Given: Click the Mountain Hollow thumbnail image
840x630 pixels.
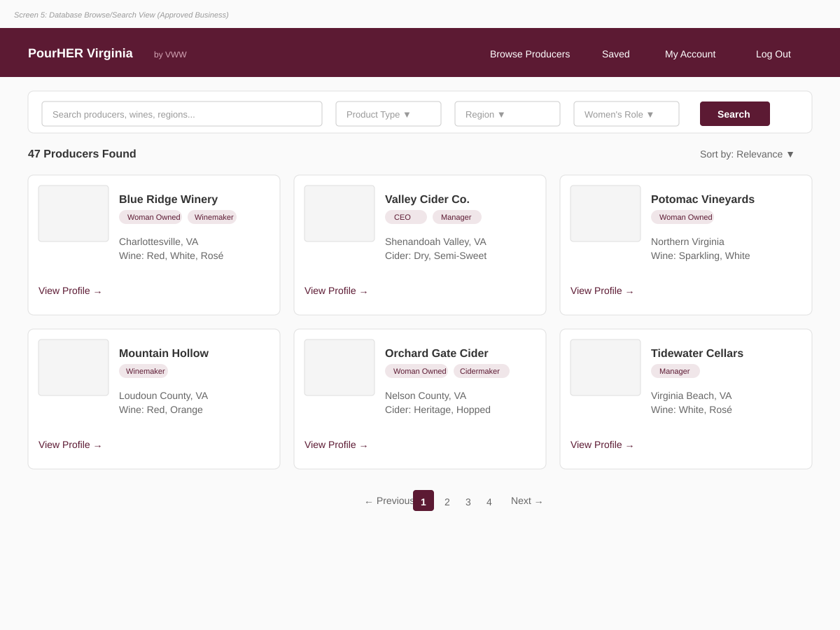Looking at the screenshot, I should click(x=73, y=367).
